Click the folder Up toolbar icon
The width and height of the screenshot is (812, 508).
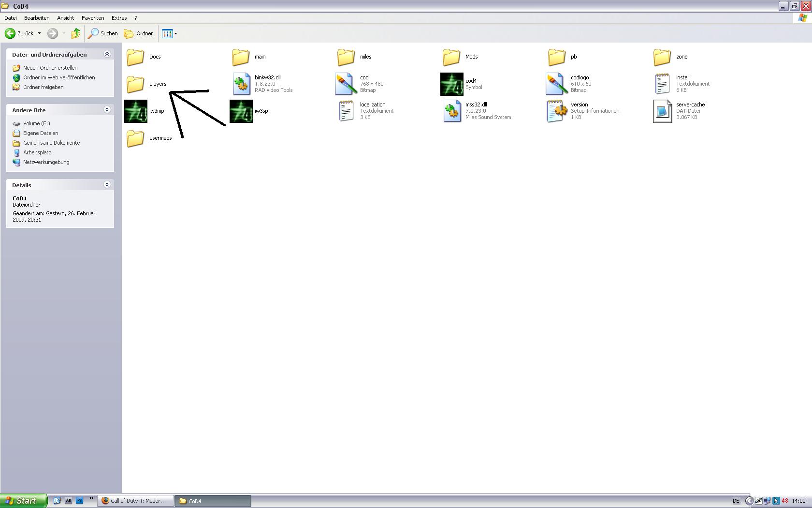point(75,33)
